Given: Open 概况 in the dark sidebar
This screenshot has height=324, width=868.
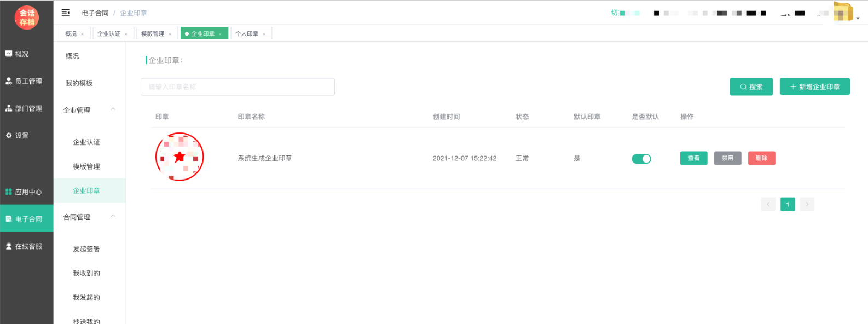Looking at the screenshot, I should [22, 54].
